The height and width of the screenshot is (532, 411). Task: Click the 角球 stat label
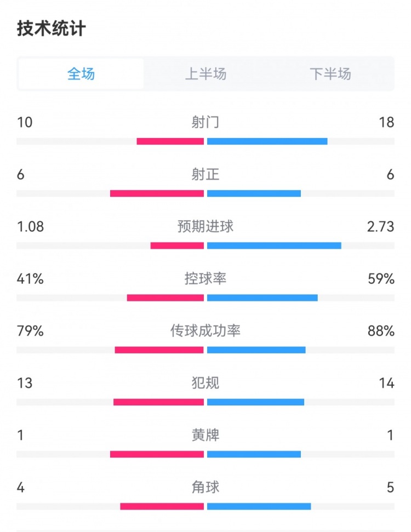(x=206, y=487)
